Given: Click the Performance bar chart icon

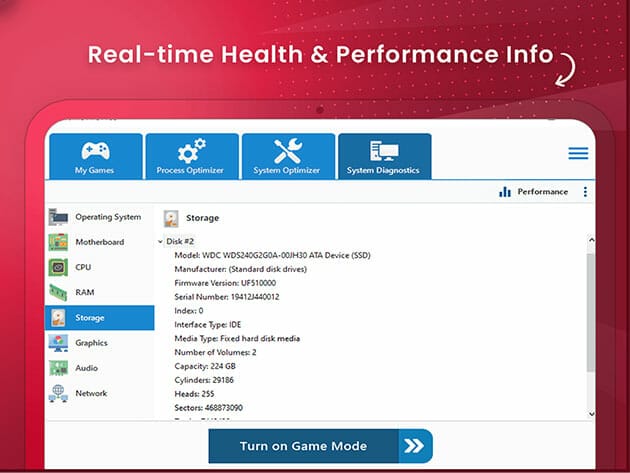Looking at the screenshot, I should tap(505, 192).
